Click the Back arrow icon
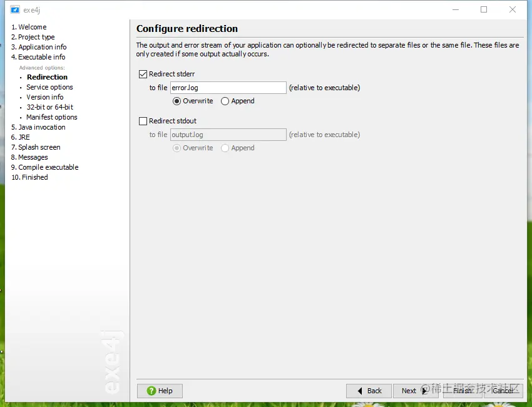The width and height of the screenshot is (532, 407). click(360, 391)
